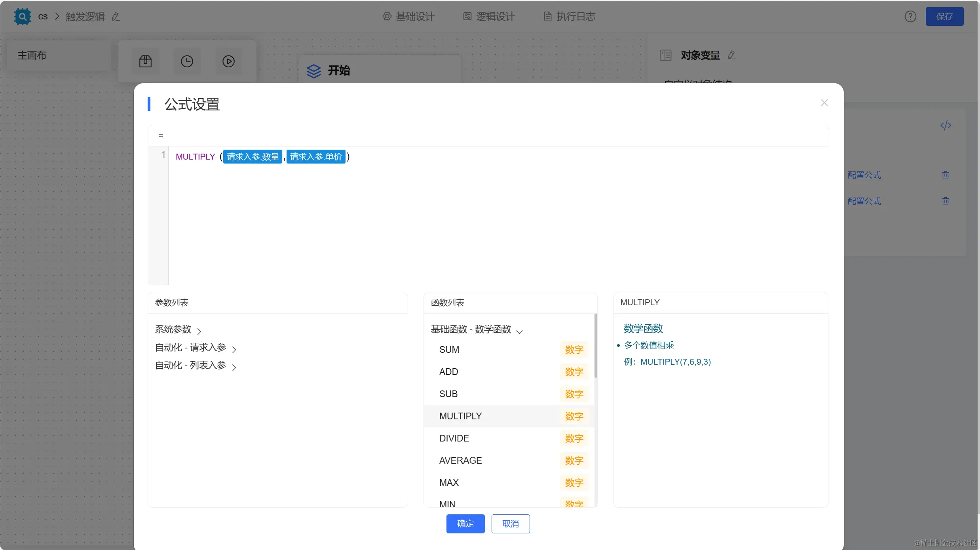Image resolution: width=980 pixels, height=550 pixels.
Task: Click the code view icon
Action: pos(946,126)
